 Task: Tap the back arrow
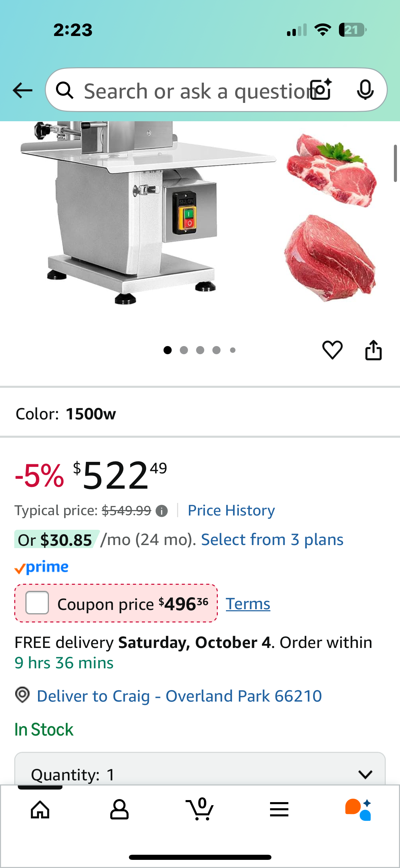(22, 91)
